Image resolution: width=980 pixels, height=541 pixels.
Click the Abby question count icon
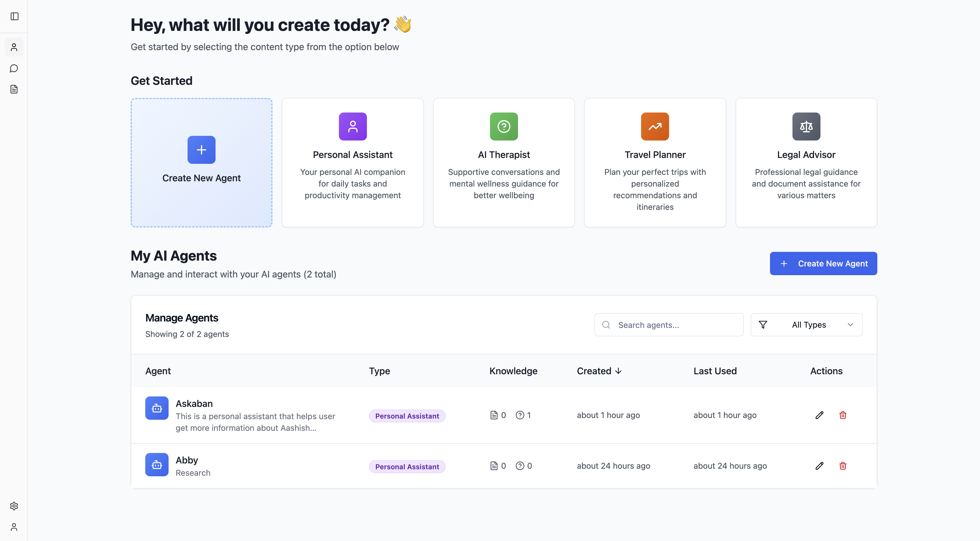tap(520, 466)
